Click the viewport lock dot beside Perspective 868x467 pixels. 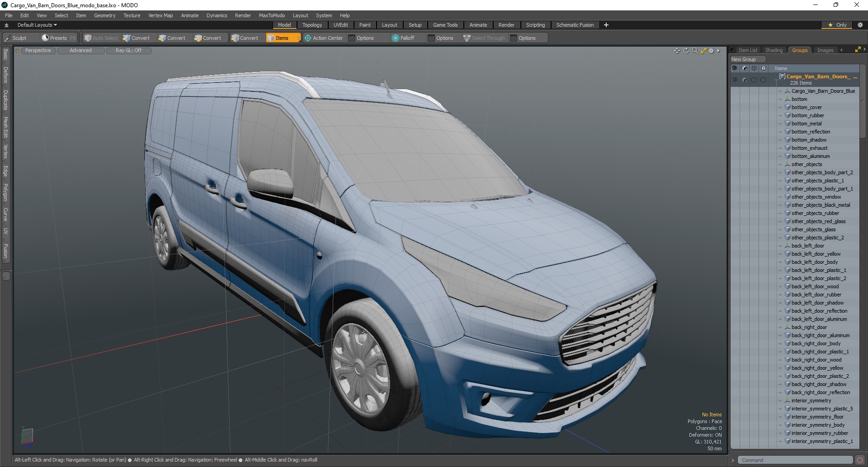(18, 51)
